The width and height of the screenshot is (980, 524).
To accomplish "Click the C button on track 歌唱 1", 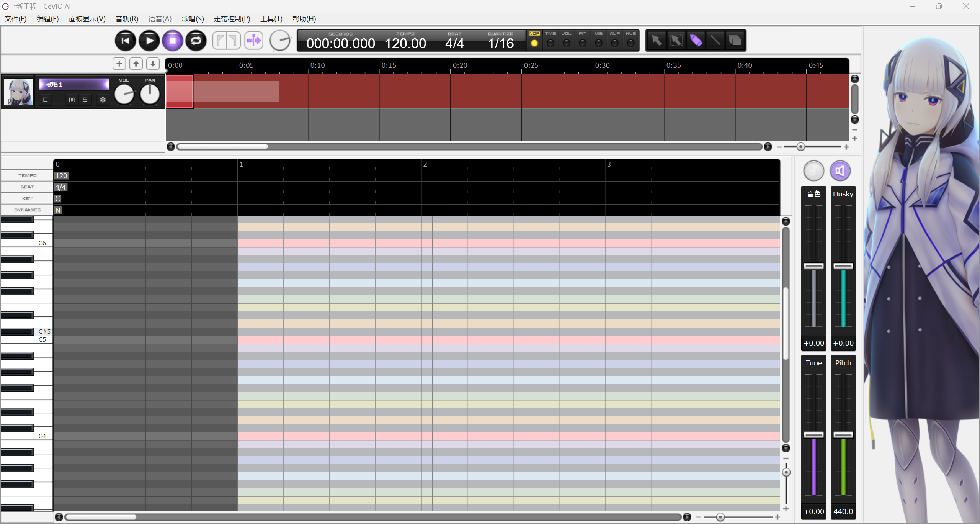I will click(x=45, y=100).
